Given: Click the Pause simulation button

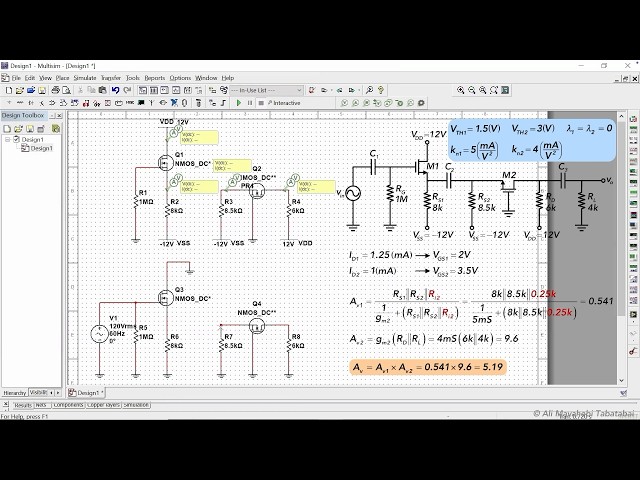Looking at the screenshot, I should tap(250, 103).
